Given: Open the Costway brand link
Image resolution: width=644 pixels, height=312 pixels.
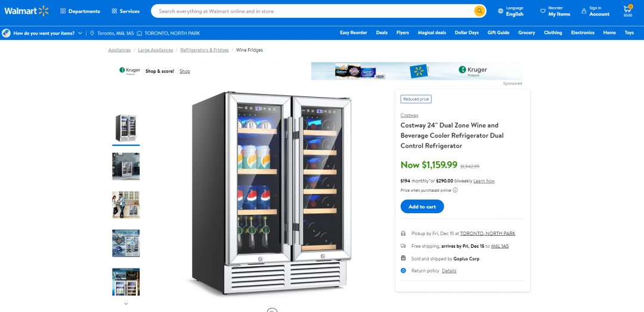Looking at the screenshot, I should [x=409, y=116].
